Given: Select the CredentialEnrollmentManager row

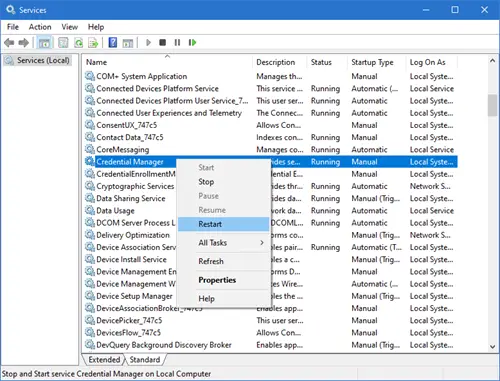Looking at the screenshot, I should tap(270, 174).
